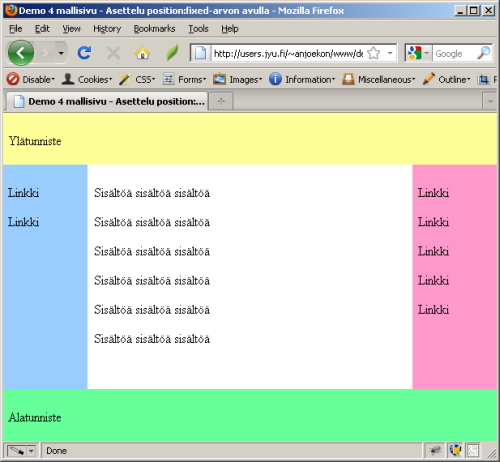This screenshot has width=500, height=462.
Task: Open the Outline toolbar menu
Action: click(x=446, y=79)
